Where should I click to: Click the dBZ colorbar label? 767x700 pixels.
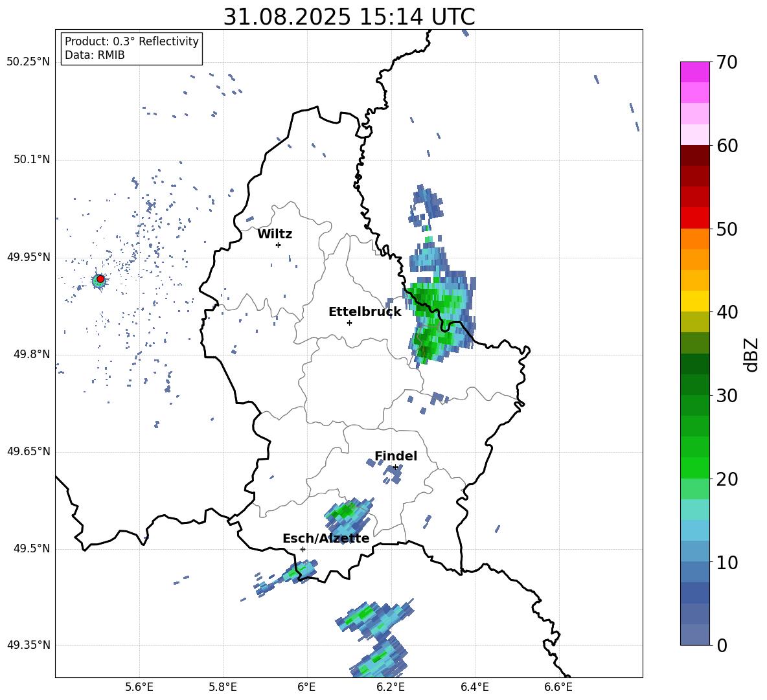click(x=752, y=354)
